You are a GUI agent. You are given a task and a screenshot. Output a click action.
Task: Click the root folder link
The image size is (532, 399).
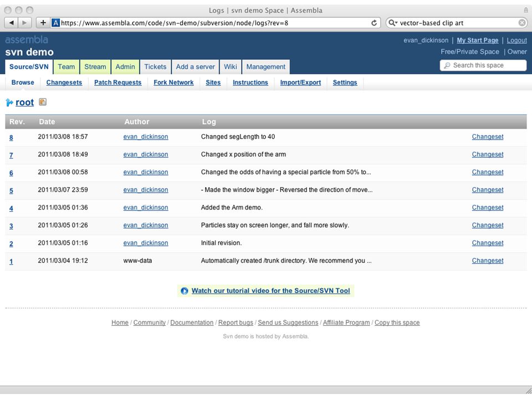pos(25,102)
